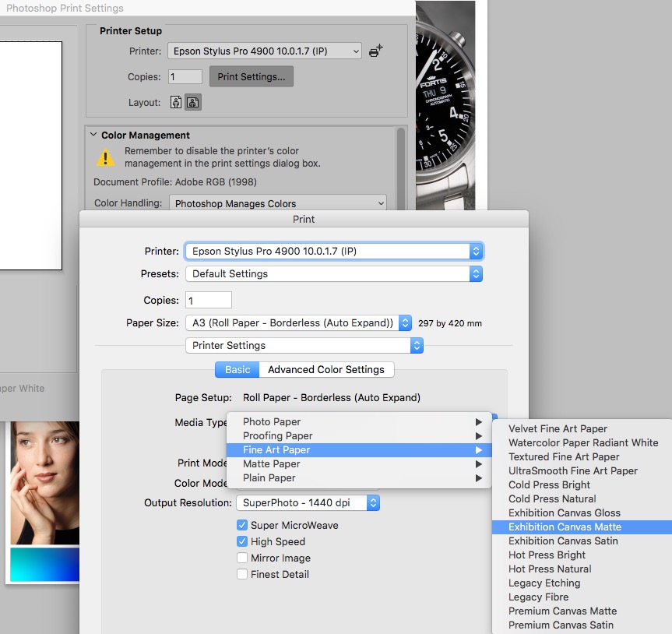Screen dimensions: 672x634
Task: Choose Photo Paper media type
Action: 359,422
